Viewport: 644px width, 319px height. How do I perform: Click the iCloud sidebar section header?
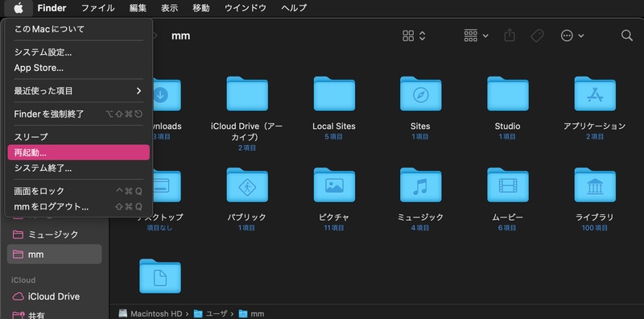pyautogui.click(x=23, y=280)
